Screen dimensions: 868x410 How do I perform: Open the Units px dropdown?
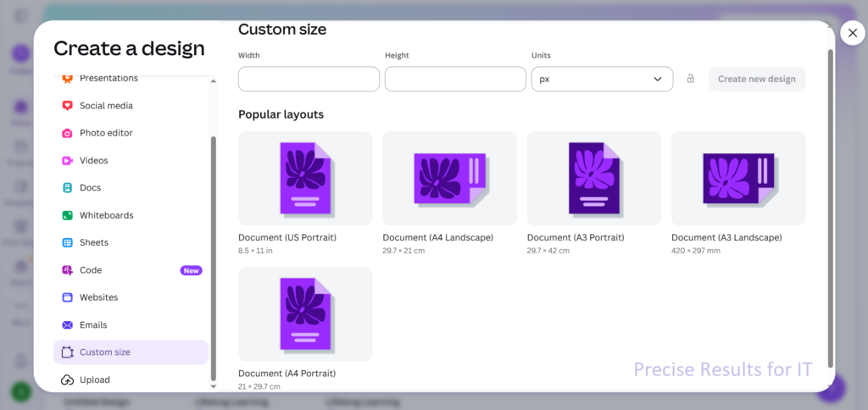[x=603, y=79]
